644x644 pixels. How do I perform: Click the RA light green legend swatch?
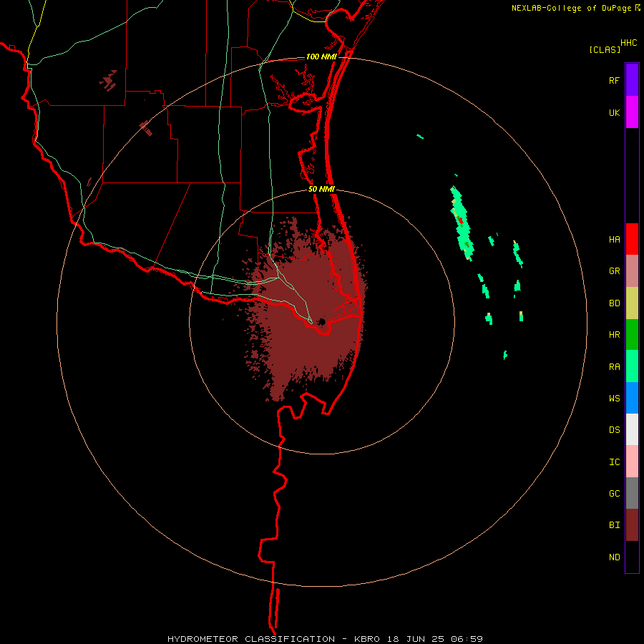coord(632,366)
